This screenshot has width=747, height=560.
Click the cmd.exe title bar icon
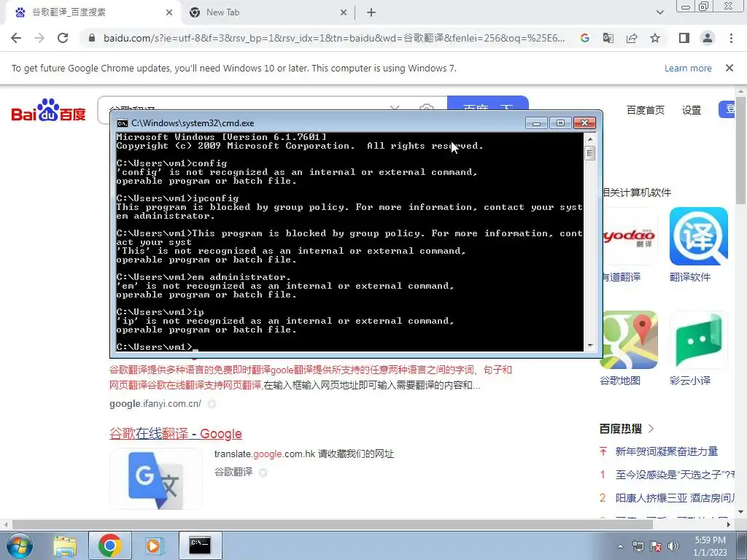pyautogui.click(x=123, y=123)
